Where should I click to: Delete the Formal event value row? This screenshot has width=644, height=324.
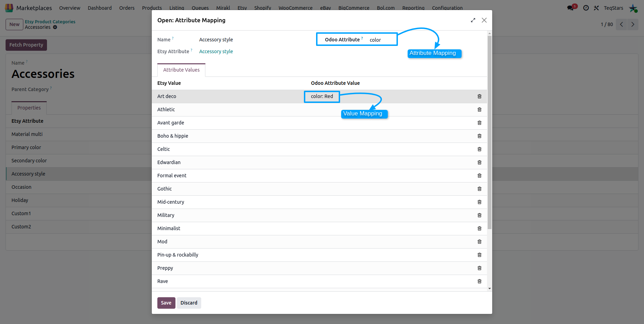coord(479,176)
